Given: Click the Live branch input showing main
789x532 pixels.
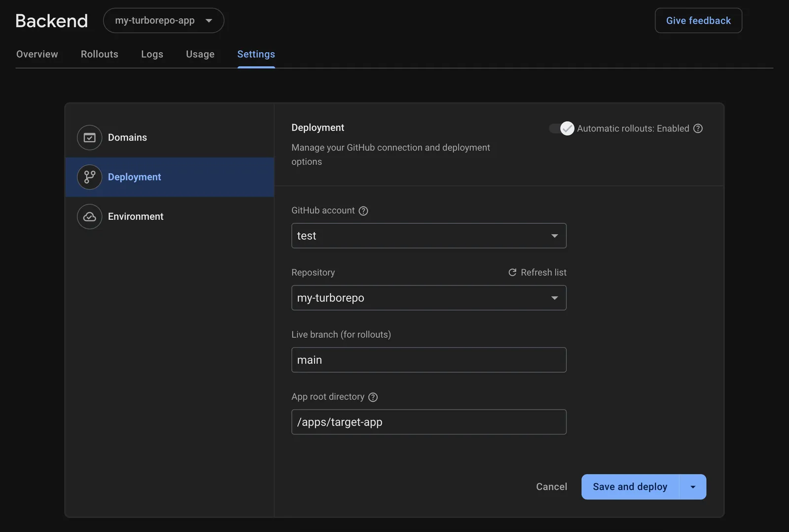Looking at the screenshot, I should click(x=428, y=360).
